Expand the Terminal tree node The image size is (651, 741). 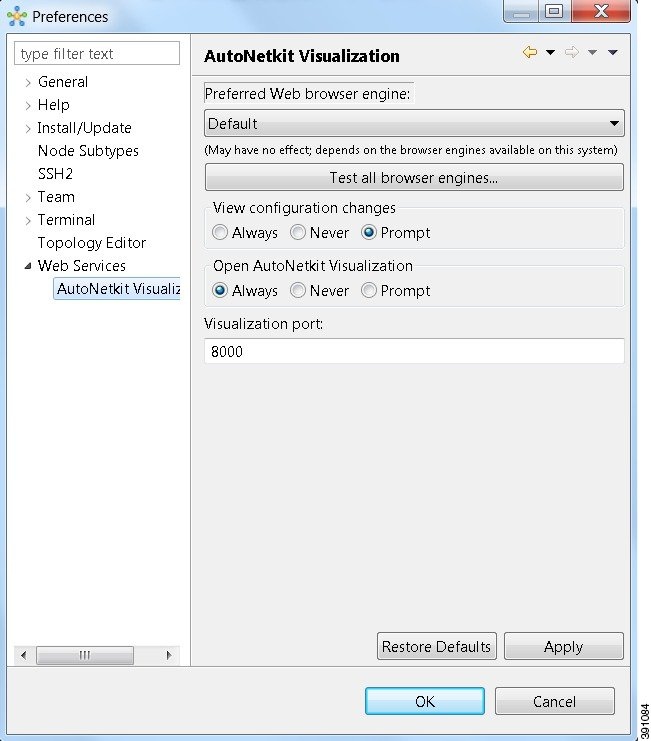click(28, 221)
